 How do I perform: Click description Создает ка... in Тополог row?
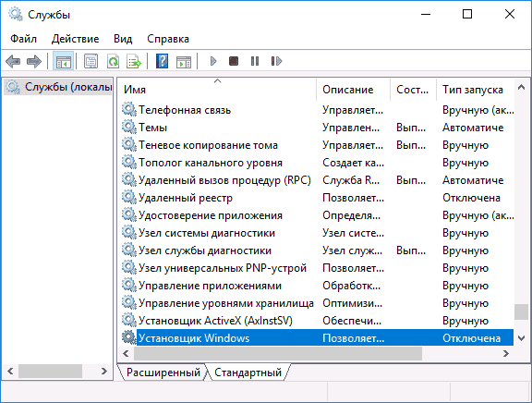click(353, 163)
